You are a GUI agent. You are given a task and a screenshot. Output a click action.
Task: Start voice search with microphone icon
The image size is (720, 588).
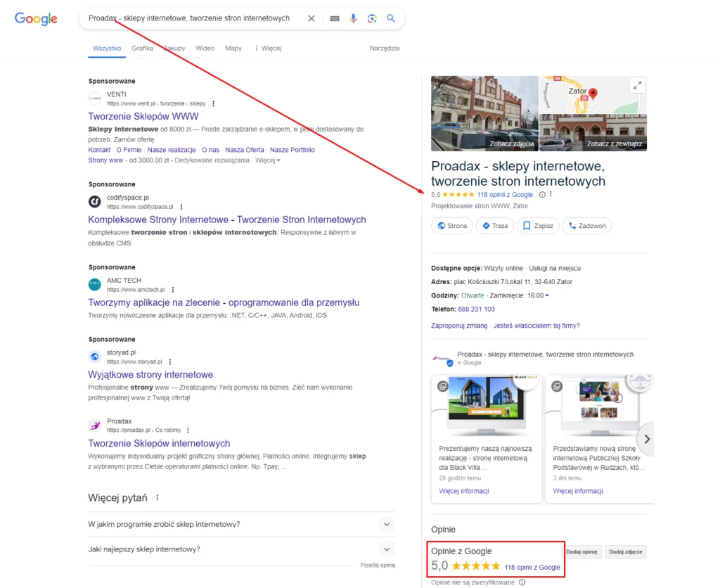353,18
